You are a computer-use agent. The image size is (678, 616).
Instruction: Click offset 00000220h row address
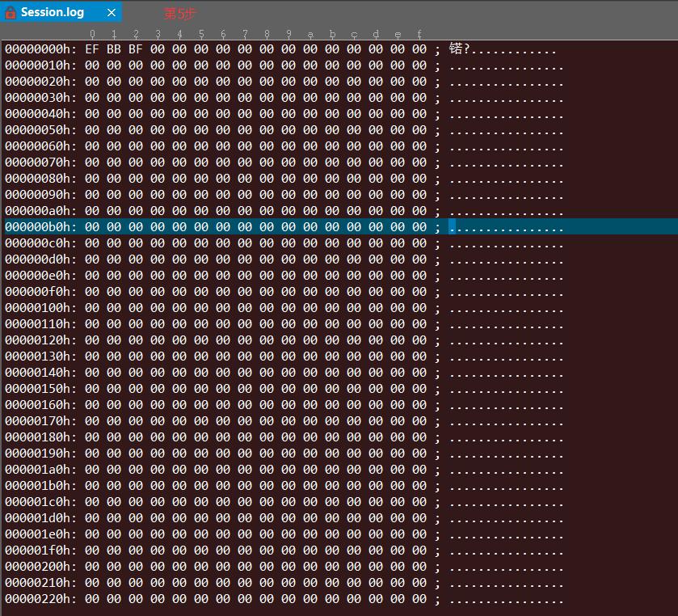click(x=40, y=599)
